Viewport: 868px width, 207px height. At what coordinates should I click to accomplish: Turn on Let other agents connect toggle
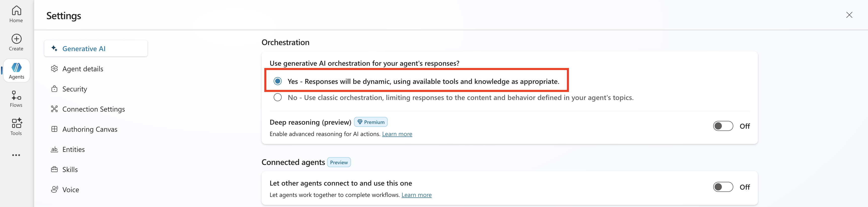pos(723,187)
